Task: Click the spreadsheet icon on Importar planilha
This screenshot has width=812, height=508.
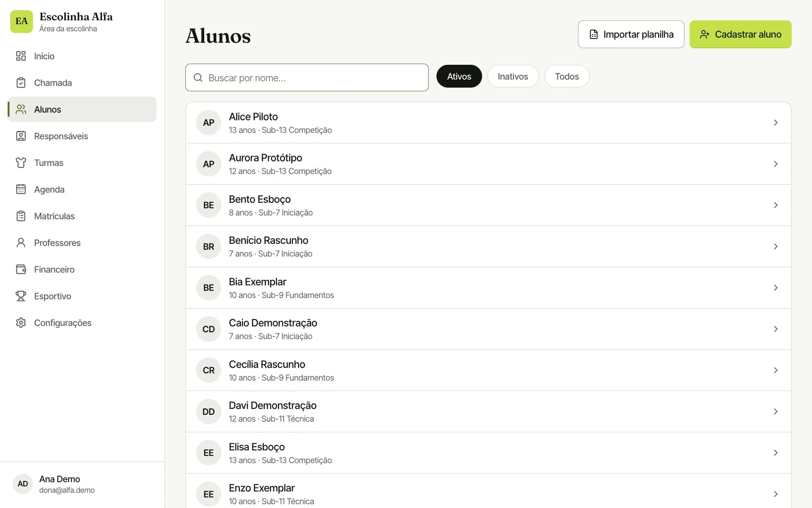Action: tap(594, 34)
